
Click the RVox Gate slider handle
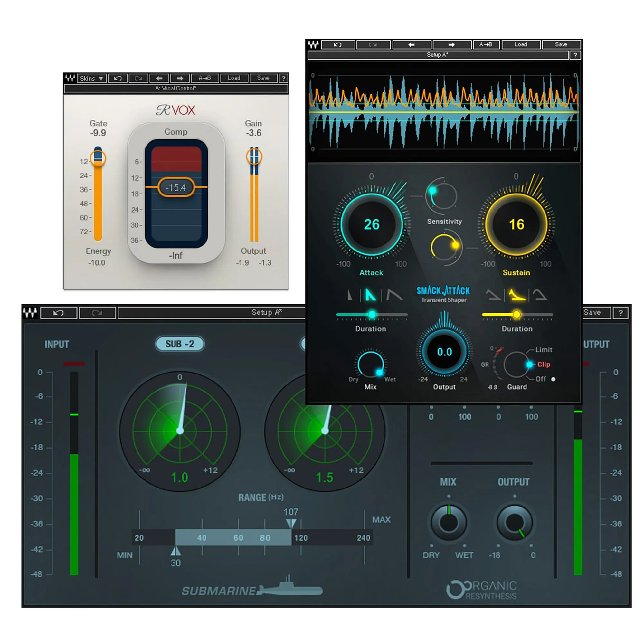[98, 158]
